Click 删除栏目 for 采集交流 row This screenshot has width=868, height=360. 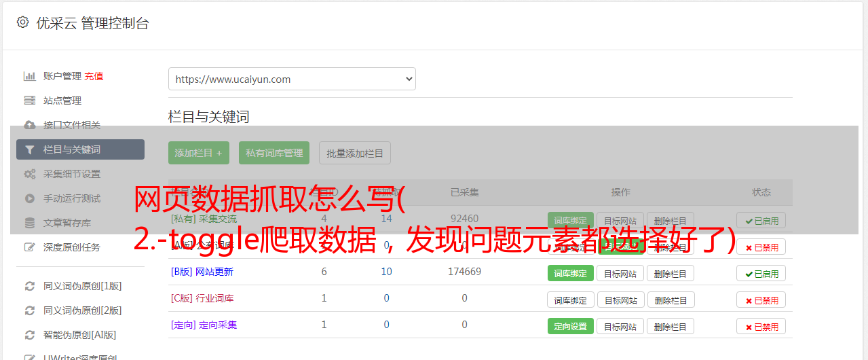pyautogui.click(x=670, y=220)
